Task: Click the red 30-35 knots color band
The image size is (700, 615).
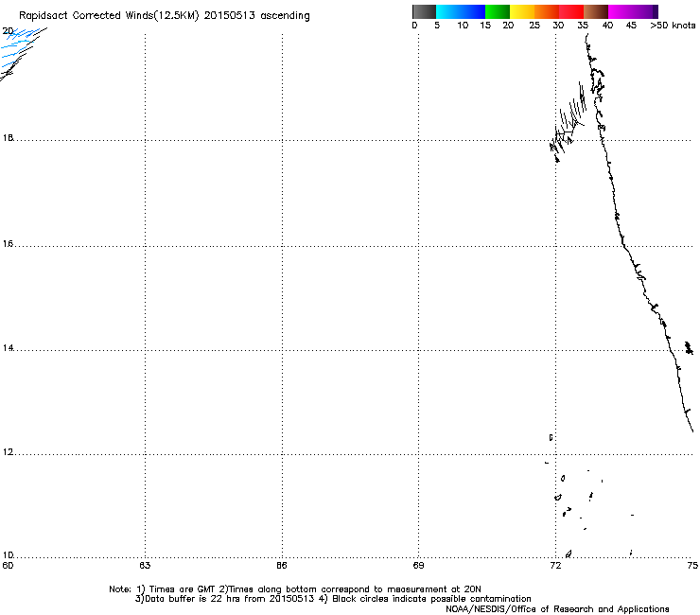Action: point(571,11)
